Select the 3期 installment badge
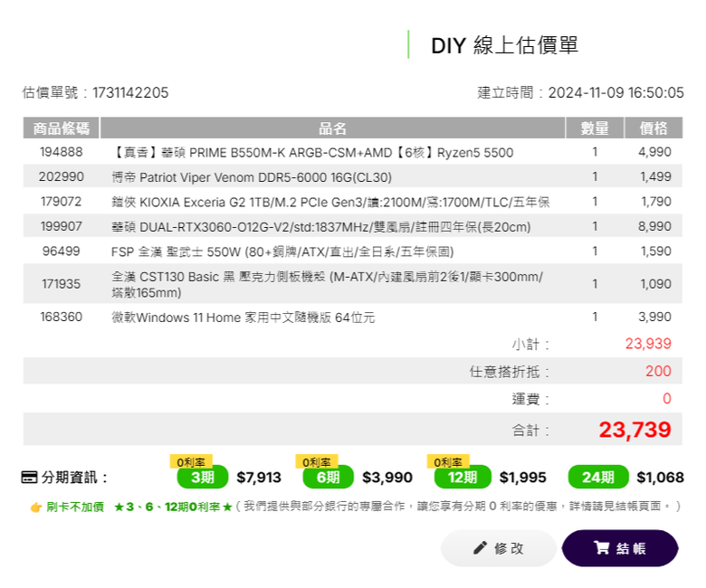 click(x=203, y=477)
